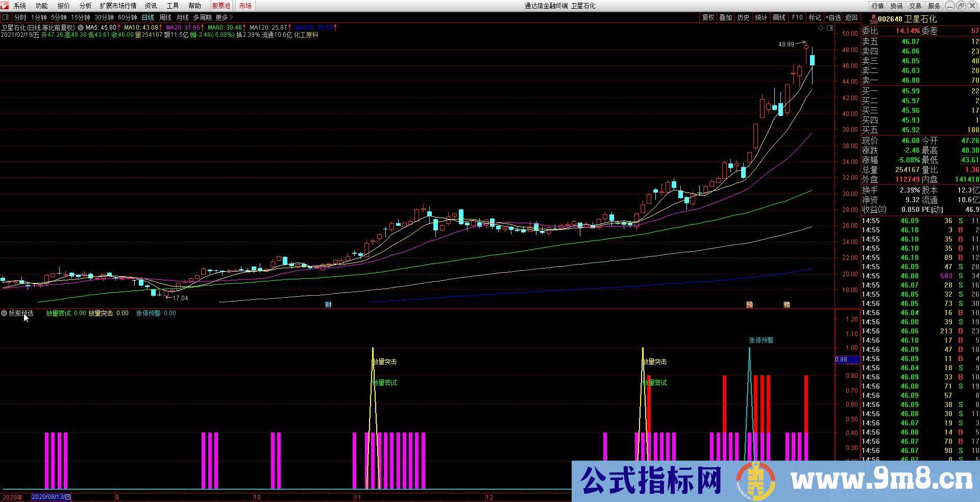Viewport: 980px width, 502px height.
Task: Click the 预 forecast marker on chart
Action: tap(749, 305)
